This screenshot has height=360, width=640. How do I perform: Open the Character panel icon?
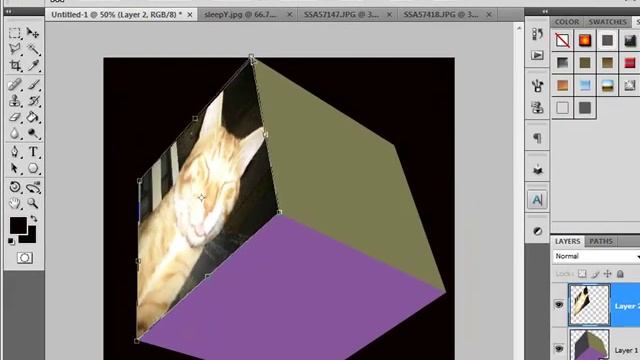537,200
